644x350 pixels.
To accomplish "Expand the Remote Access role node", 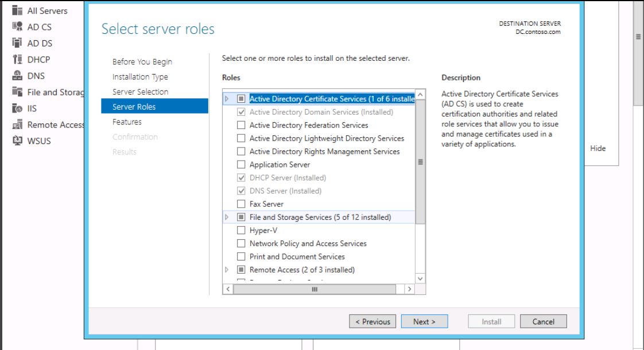I will pos(227,270).
